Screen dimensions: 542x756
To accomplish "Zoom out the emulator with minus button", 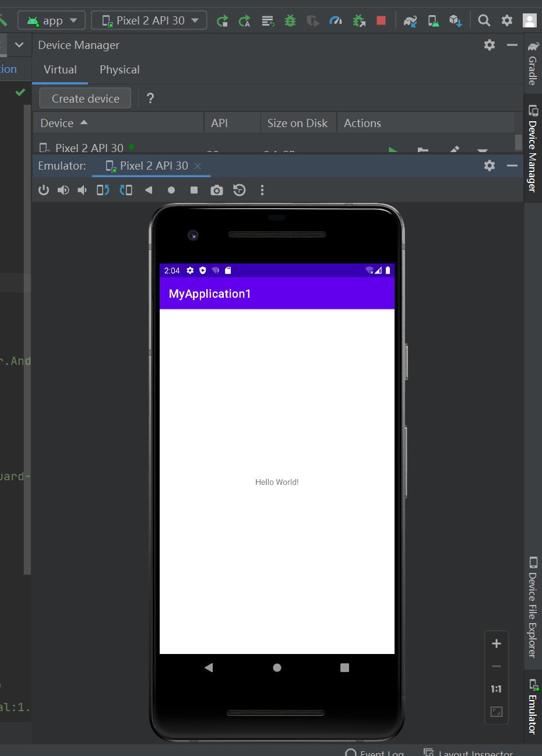I will (x=497, y=666).
